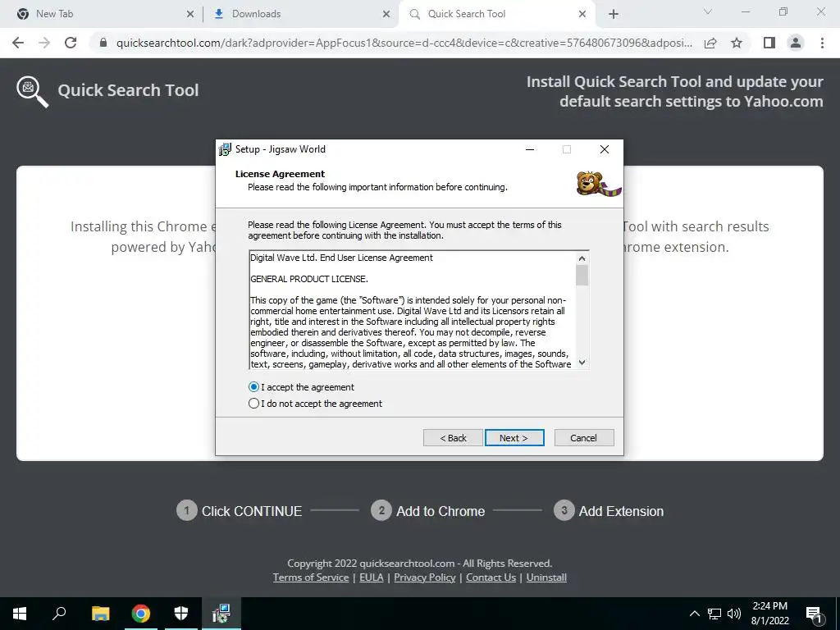
Task: Click the license text scroll down arrow
Action: [582, 363]
